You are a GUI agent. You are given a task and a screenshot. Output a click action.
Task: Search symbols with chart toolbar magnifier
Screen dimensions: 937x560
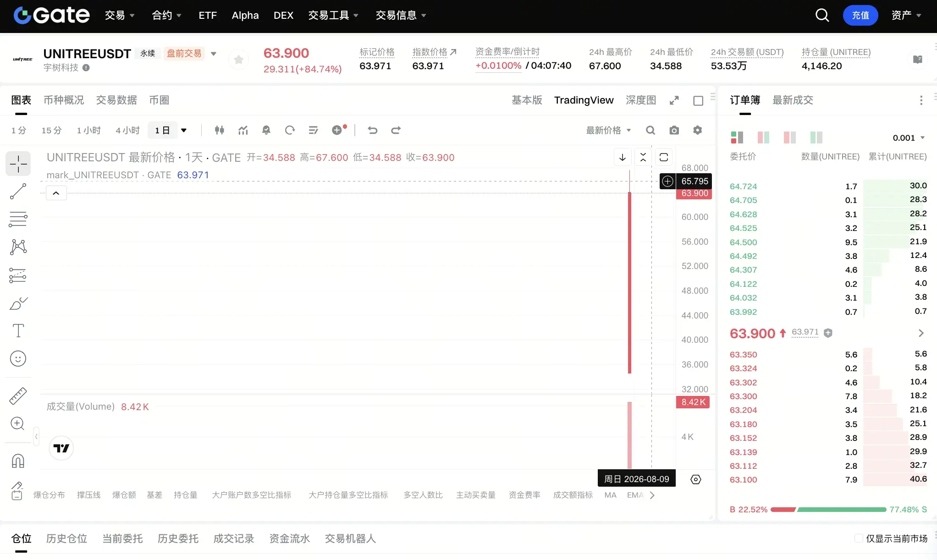point(650,130)
